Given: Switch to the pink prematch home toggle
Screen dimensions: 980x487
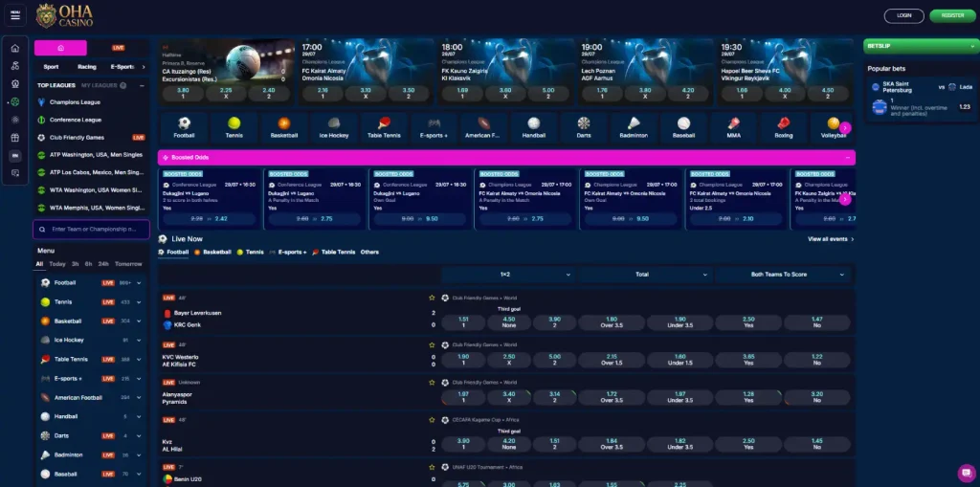Looking at the screenshot, I should coord(60,48).
